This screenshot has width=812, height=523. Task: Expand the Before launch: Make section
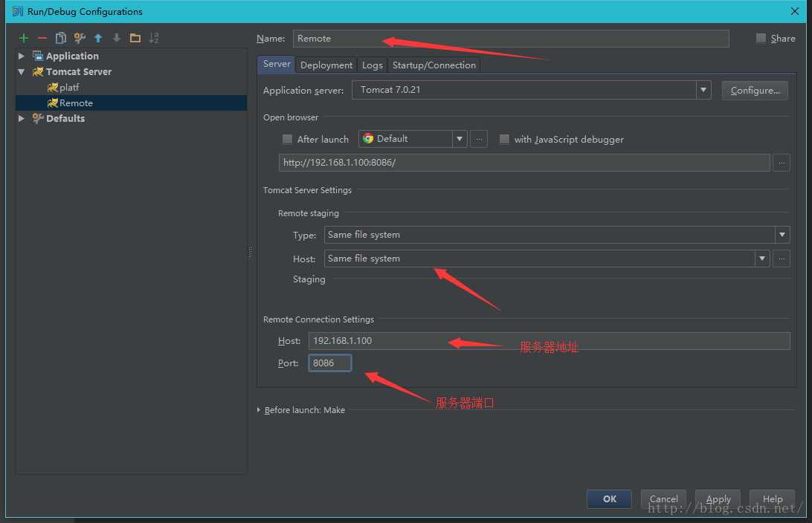click(x=259, y=410)
